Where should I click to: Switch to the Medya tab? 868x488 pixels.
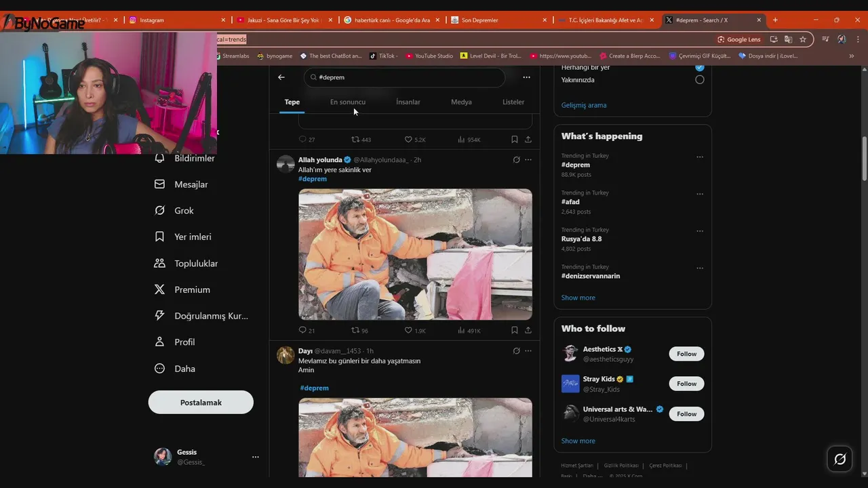(x=461, y=102)
